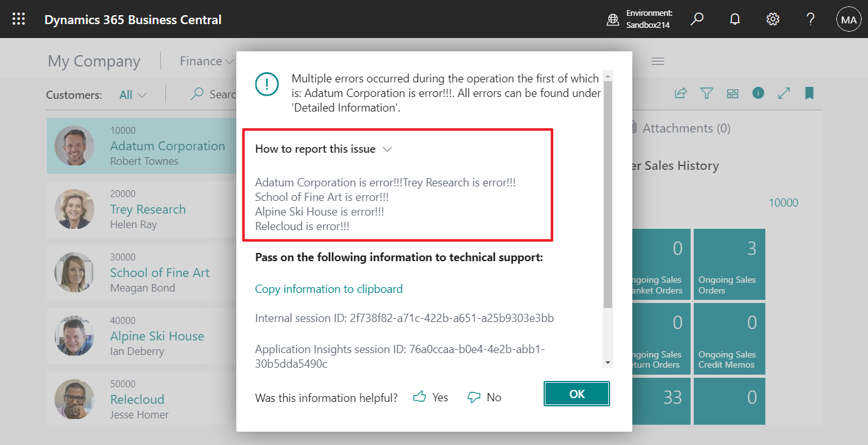
Task: Open the Customers All filter dropdown
Action: point(131,94)
